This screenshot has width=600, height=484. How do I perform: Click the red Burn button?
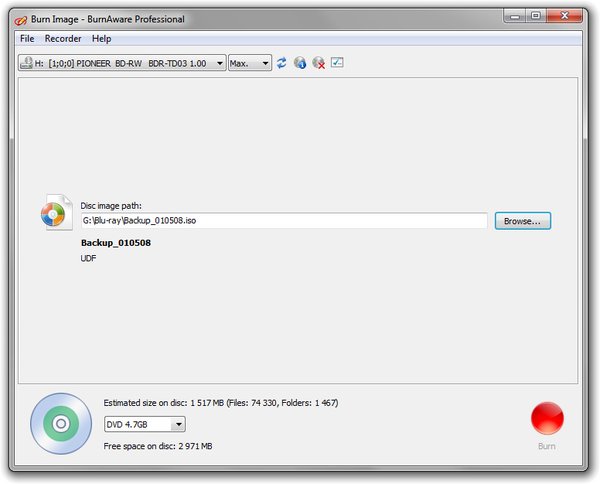tap(547, 418)
